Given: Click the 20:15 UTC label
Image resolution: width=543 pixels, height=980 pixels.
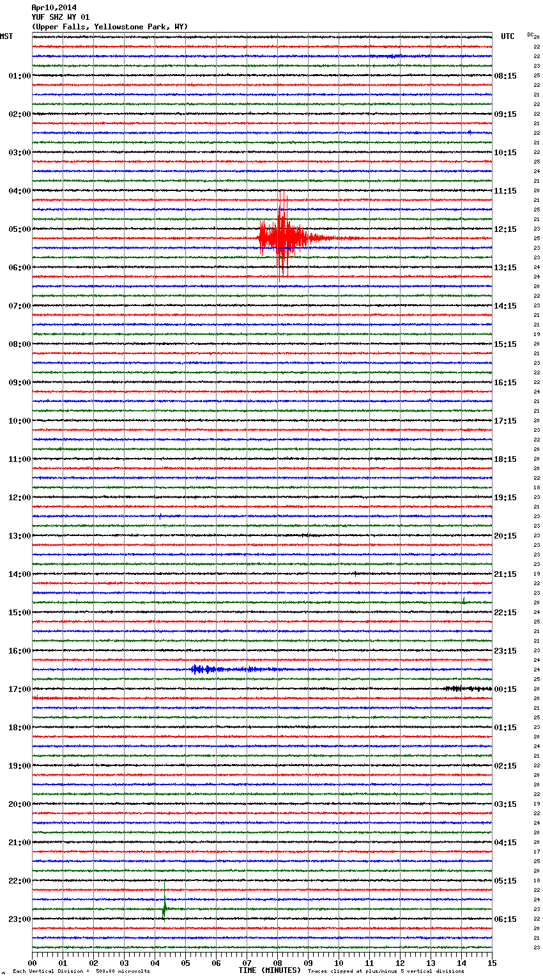Looking at the screenshot, I should (505, 536).
